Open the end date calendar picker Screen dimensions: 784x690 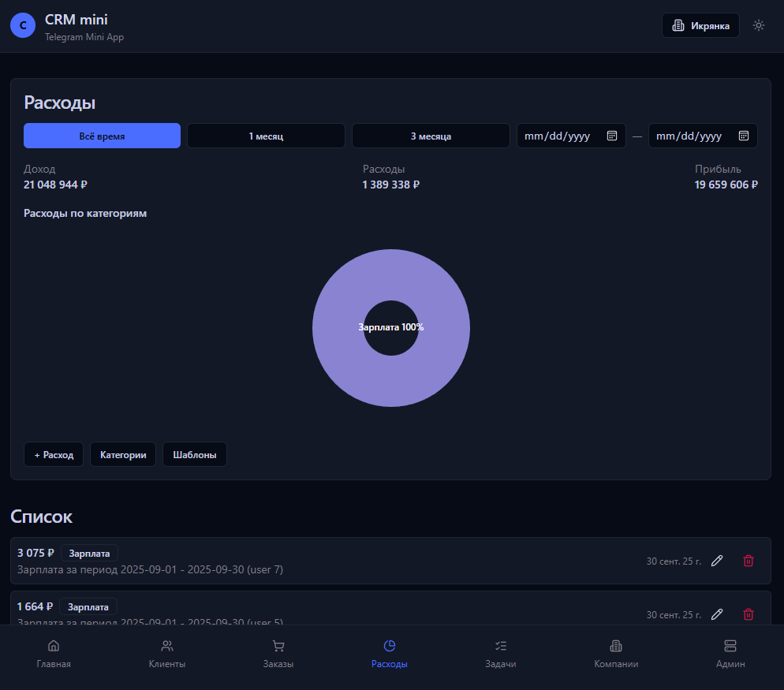pyautogui.click(x=743, y=136)
